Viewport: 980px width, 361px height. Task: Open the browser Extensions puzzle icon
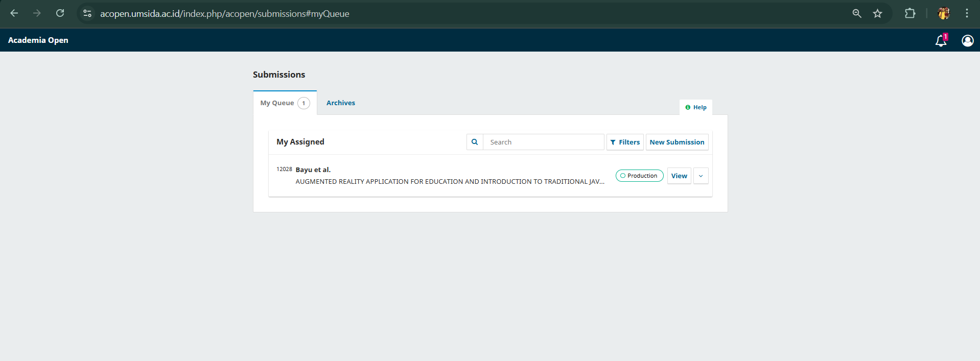point(910,14)
